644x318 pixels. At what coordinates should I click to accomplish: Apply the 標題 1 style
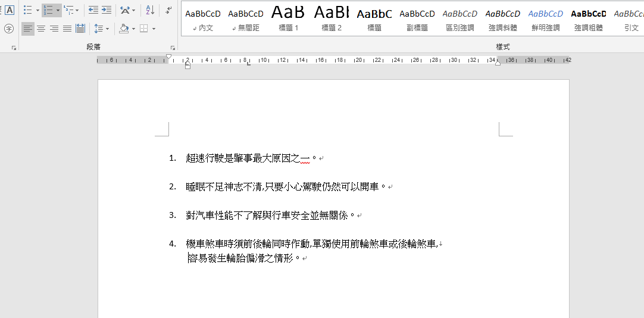289,19
